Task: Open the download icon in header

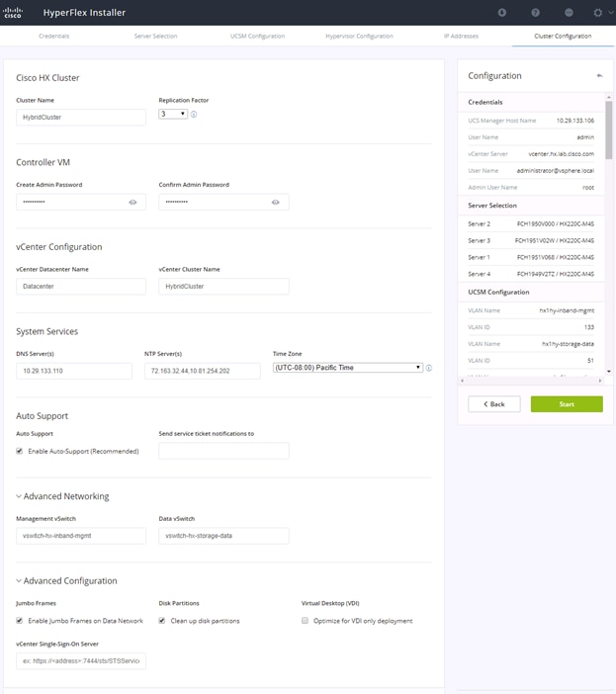Action: click(x=502, y=13)
